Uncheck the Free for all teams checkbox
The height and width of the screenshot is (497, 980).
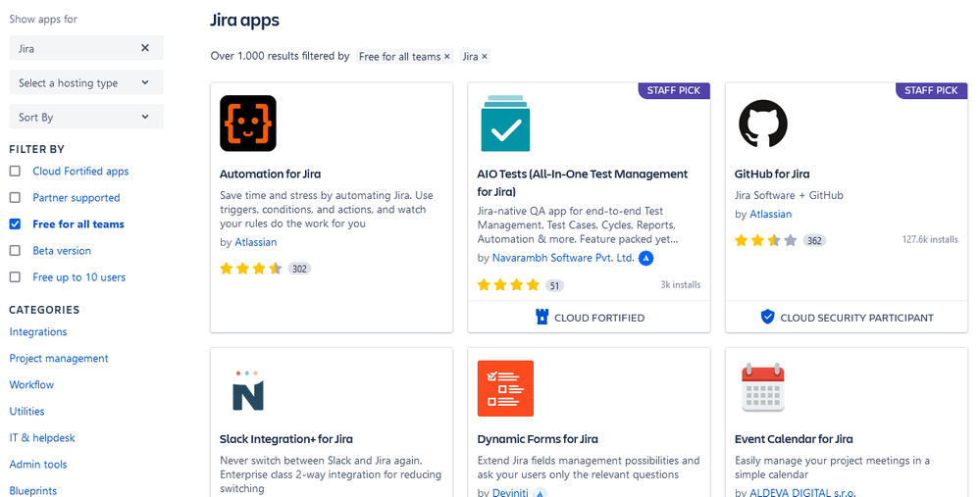15,224
